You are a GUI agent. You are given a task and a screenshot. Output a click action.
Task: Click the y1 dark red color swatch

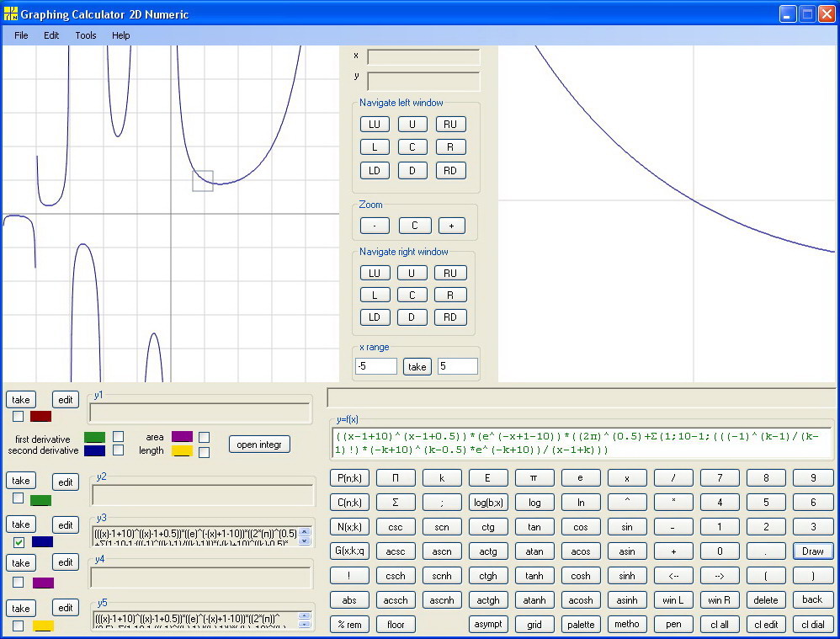click(x=40, y=417)
